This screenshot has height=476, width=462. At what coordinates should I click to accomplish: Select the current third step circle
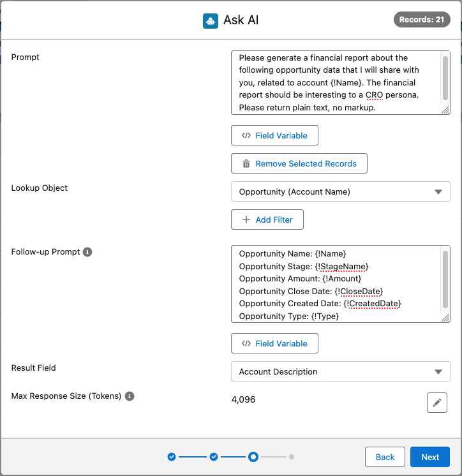(253, 457)
